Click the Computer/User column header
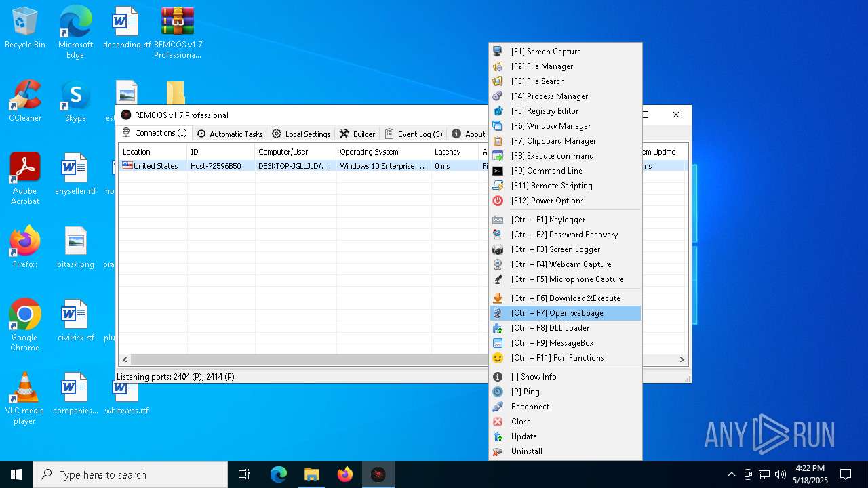The height and width of the screenshot is (488, 868). pyautogui.click(x=296, y=152)
